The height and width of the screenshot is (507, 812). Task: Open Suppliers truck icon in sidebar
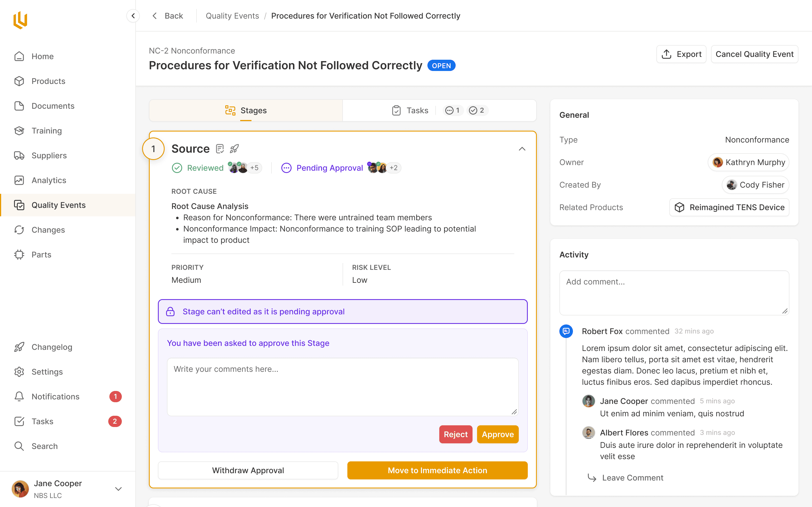click(x=19, y=155)
